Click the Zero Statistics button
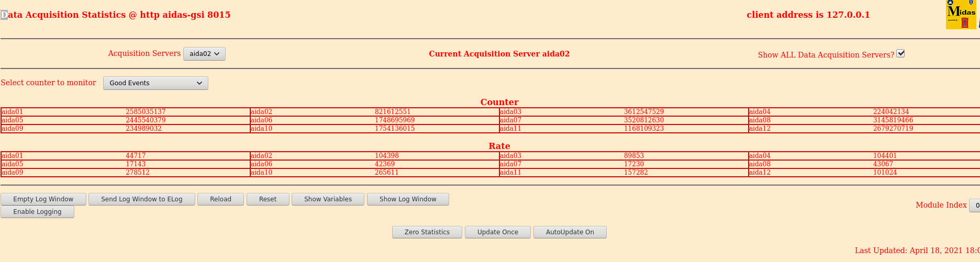This screenshot has width=980, height=262. point(427,232)
